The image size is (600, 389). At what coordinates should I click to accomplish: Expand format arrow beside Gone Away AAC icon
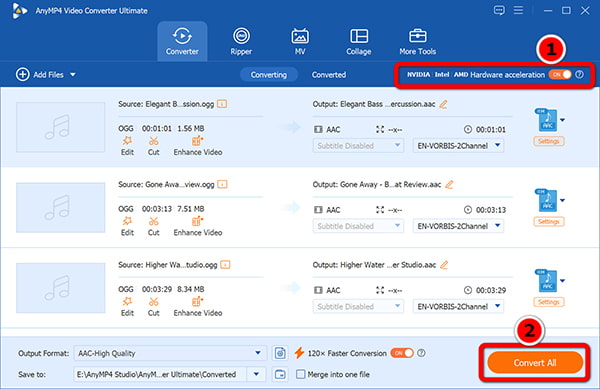pos(562,200)
